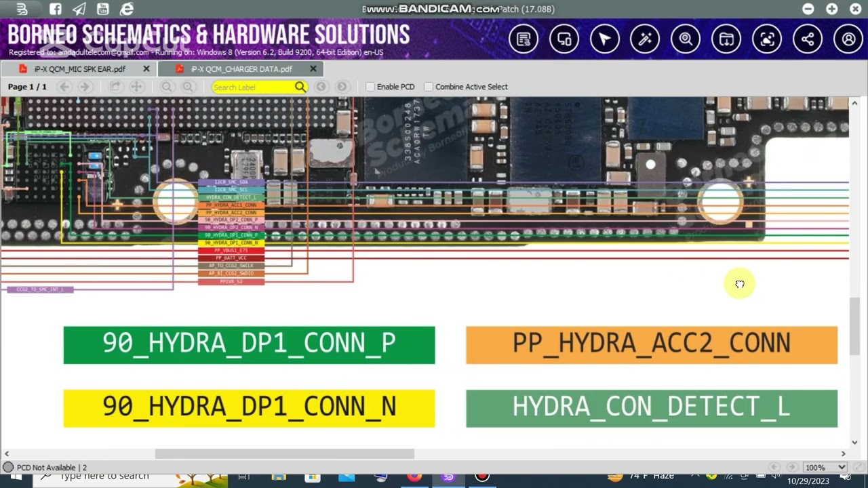
Task: Open the user account profile icon
Action: click(x=848, y=39)
